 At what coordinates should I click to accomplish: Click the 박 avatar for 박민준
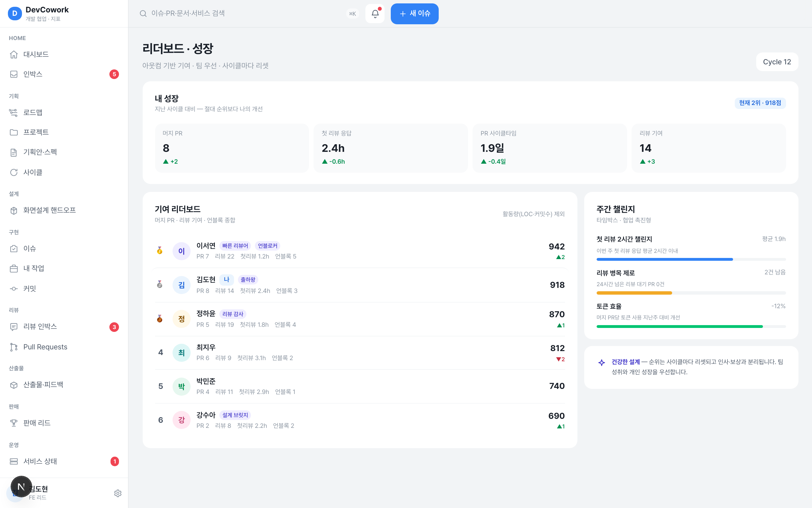(182, 387)
